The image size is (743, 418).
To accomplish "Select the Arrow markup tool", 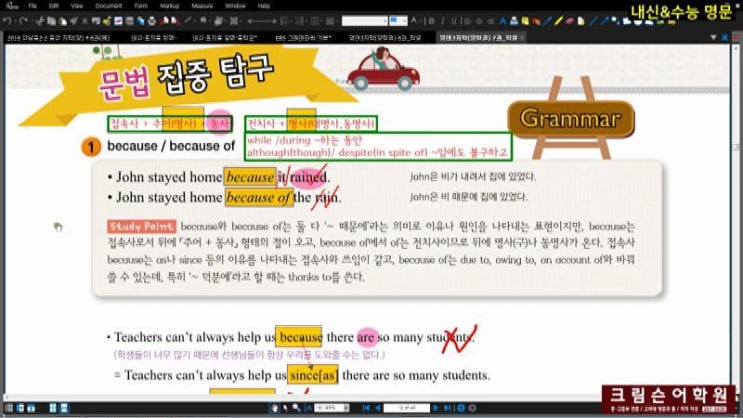I will tap(605, 21).
